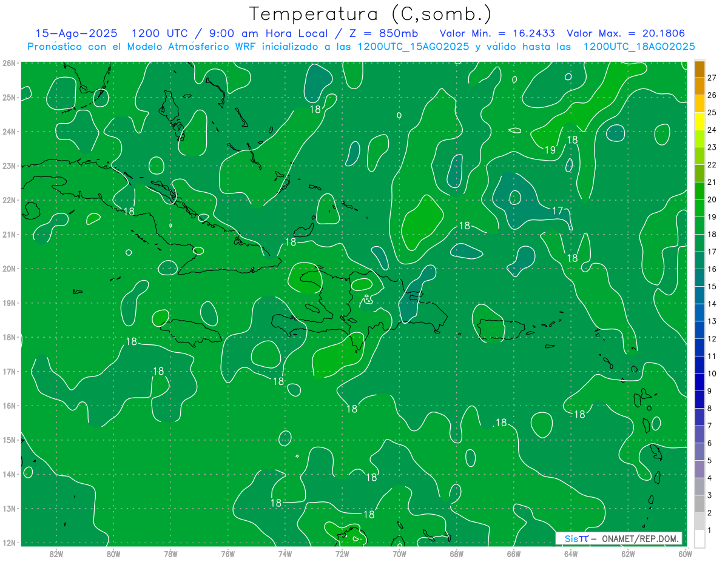The height and width of the screenshot is (562, 728).
Task: Click colorbar label '10'
Action: (x=712, y=373)
